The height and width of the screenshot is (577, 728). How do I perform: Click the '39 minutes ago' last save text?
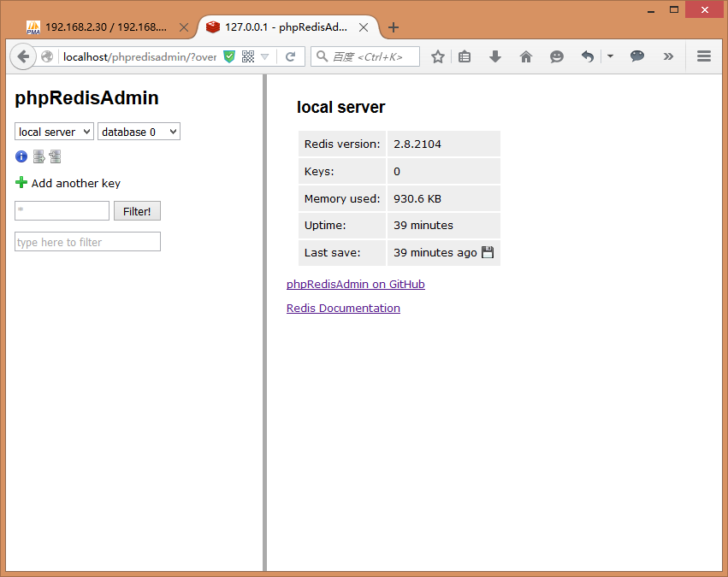click(435, 253)
